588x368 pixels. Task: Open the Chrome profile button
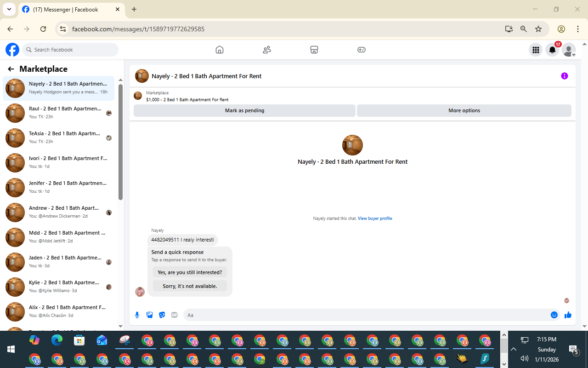[561, 29]
